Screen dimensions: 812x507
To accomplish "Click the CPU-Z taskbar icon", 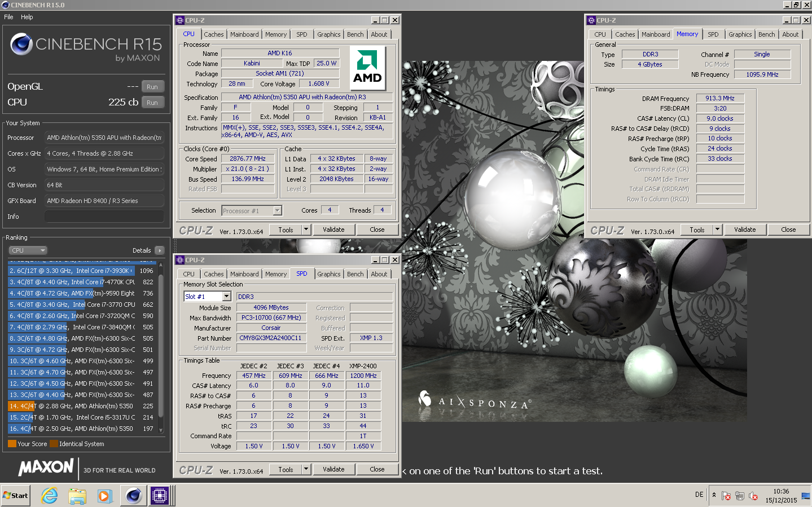I will pos(160,496).
